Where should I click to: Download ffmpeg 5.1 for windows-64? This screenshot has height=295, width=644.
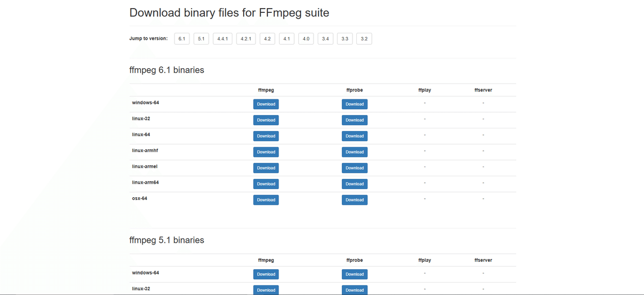pyautogui.click(x=266, y=274)
